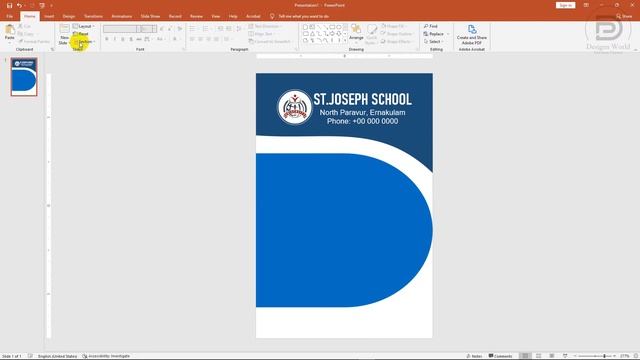The width and height of the screenshot is (640, 360).
Task: Switch to the Review tab
Action: click(196, 16)
